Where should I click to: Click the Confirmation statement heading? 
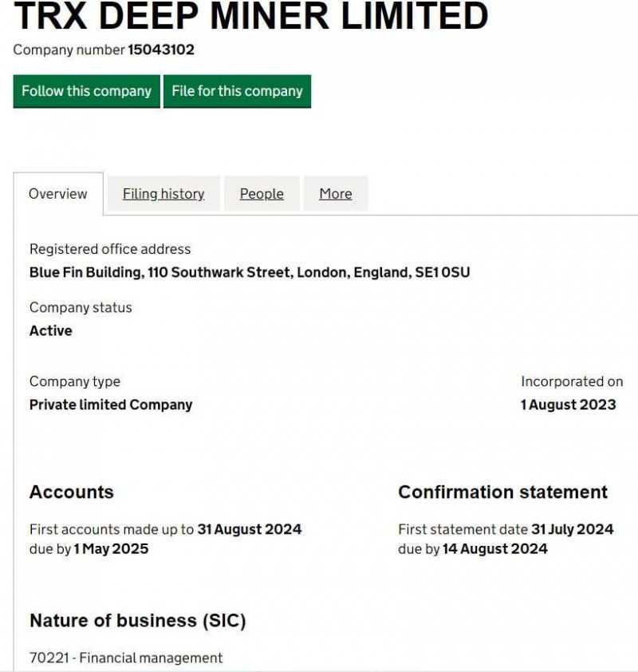click(x=502, y=492)
